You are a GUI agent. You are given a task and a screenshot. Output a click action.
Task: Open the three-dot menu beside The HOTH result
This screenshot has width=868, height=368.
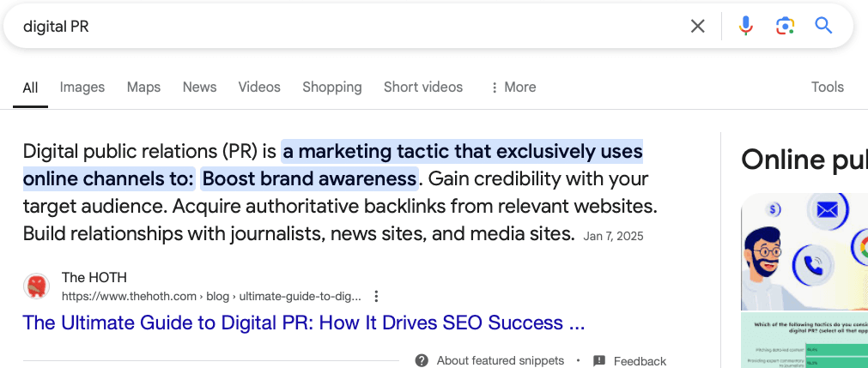tap(376, 296)
